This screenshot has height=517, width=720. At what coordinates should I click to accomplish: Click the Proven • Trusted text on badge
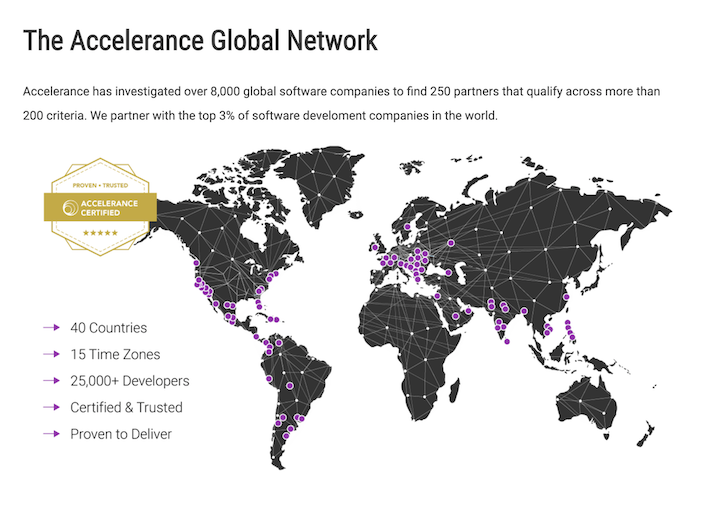100,185
